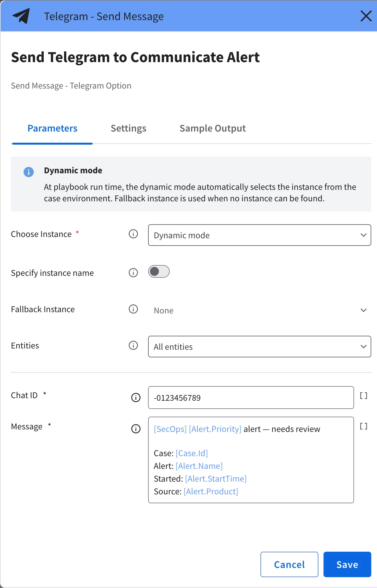377x588 pixels.
Task: Open placeholder brackets icon beside Message
Action: click(364, 426)
